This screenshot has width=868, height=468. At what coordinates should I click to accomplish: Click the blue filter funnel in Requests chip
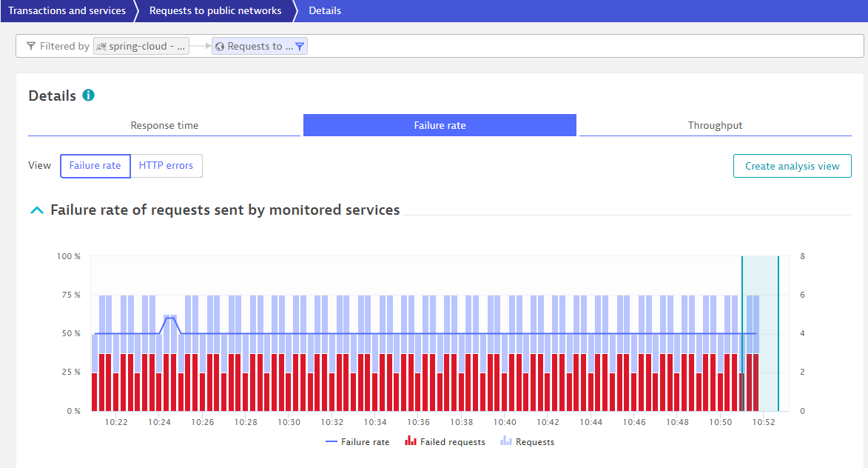click(x=300, y=47)
